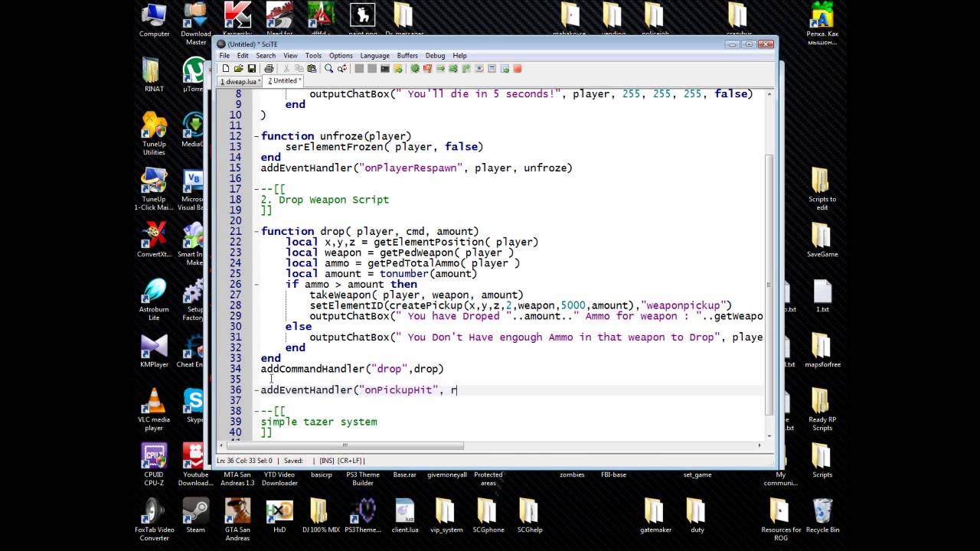Image resolution: width=980 pixels, height=551 pixels.
Task: Open the Options menu
Action: (341, 55)
